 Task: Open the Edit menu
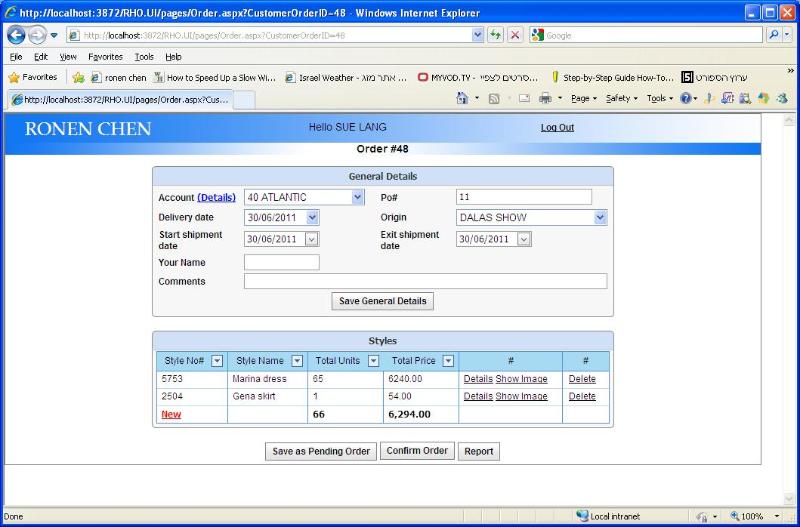[x=41, y=57]
